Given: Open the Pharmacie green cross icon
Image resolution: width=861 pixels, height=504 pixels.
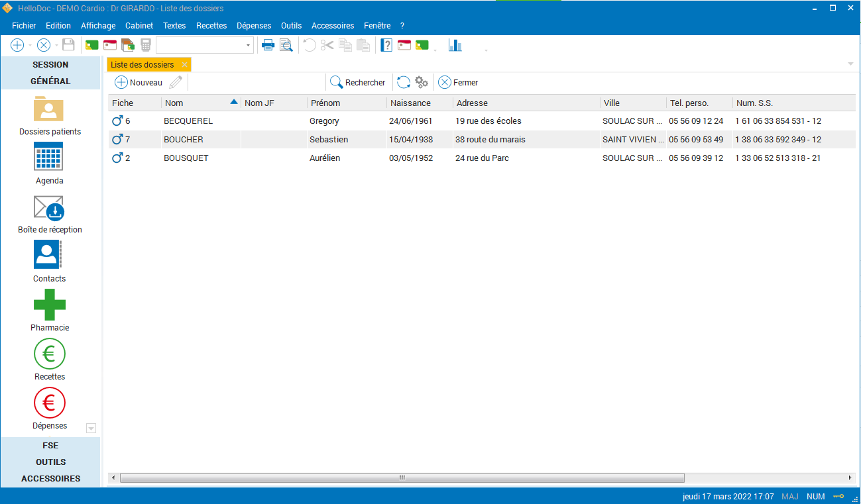Looking at the screenshot, I should pos(50,305).
